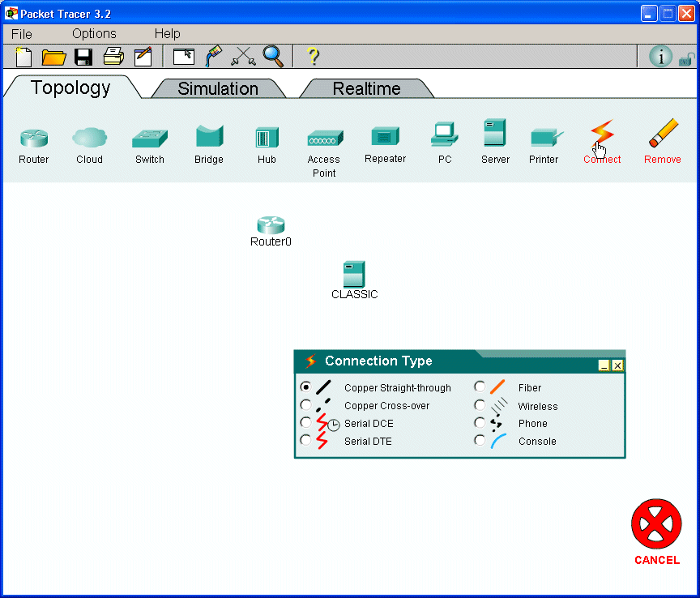This screenshot has width=700, height=598.
Task: Switch to the Topology tab
Action: click(x=70, y=88)
